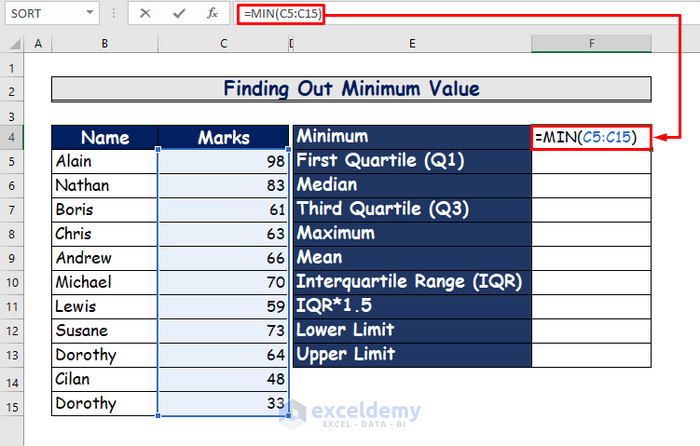This screenshot has width=700, height=446.
Task: Select empty value cell beside Upper Limit
Action: point(591,355)
